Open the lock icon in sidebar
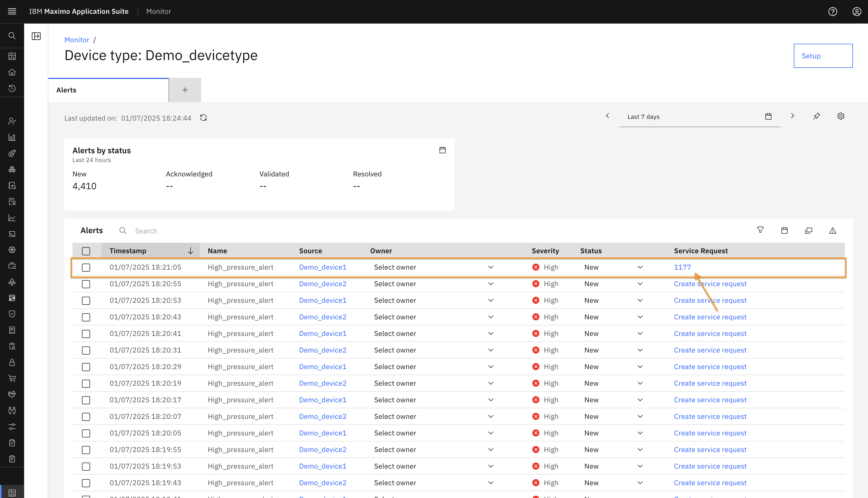The image size is (868, 498). [x=12, y=362]
